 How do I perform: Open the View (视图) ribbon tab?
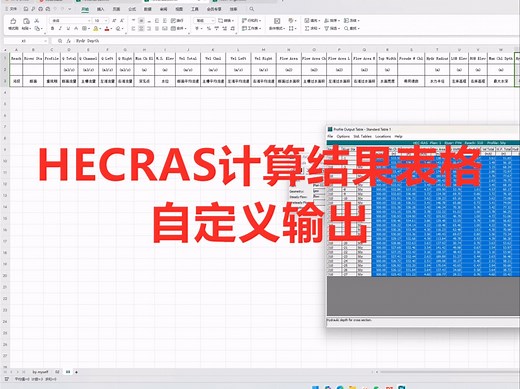(179, 9)
